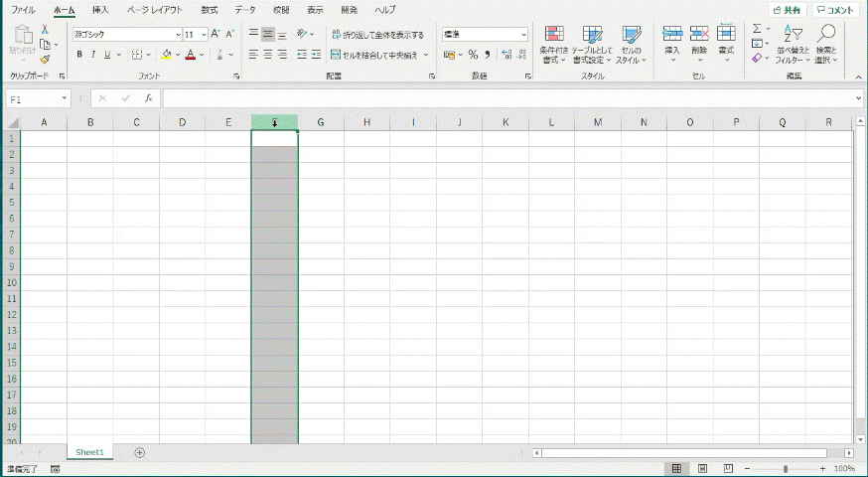The image size is (868, 477).
Task: Click the format painter brush icon
Action: coord(45,59)
